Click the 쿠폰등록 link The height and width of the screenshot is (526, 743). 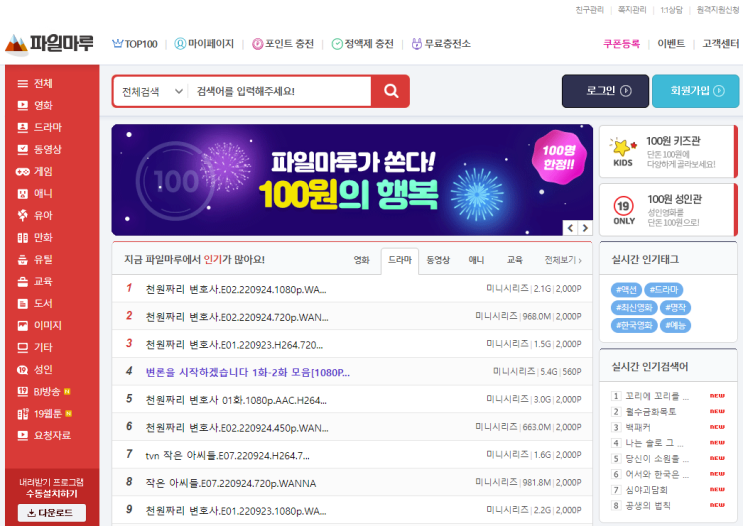pyautogui.click(x=621, y=44)
